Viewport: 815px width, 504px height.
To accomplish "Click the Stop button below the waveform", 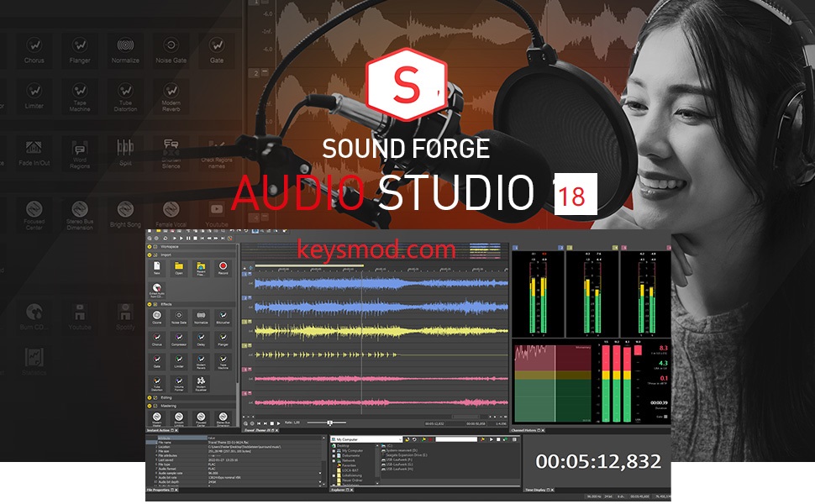I will [272, 423].
